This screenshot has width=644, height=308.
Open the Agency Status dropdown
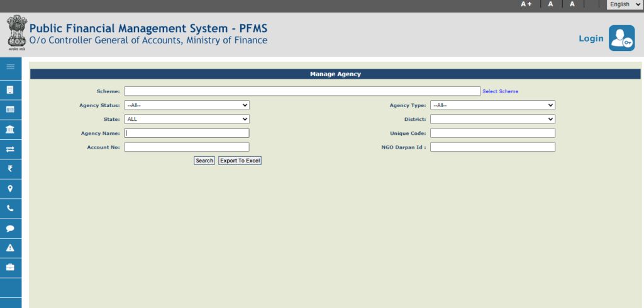[187, 105]
